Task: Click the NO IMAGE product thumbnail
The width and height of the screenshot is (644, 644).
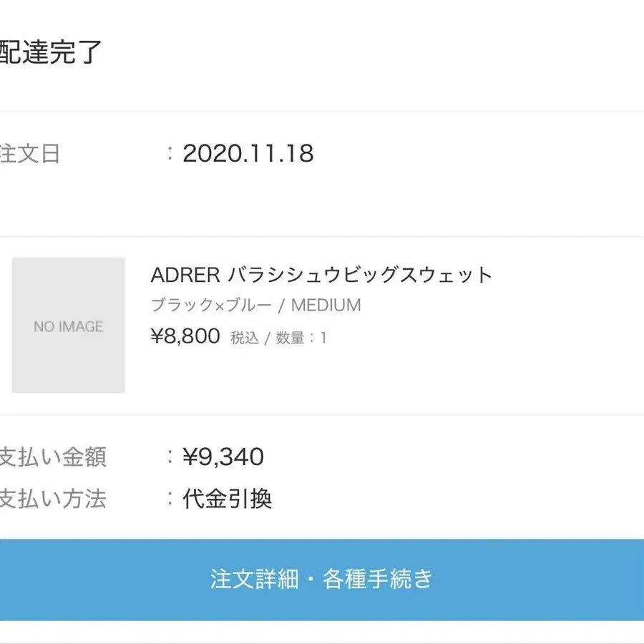Action: 69,326
